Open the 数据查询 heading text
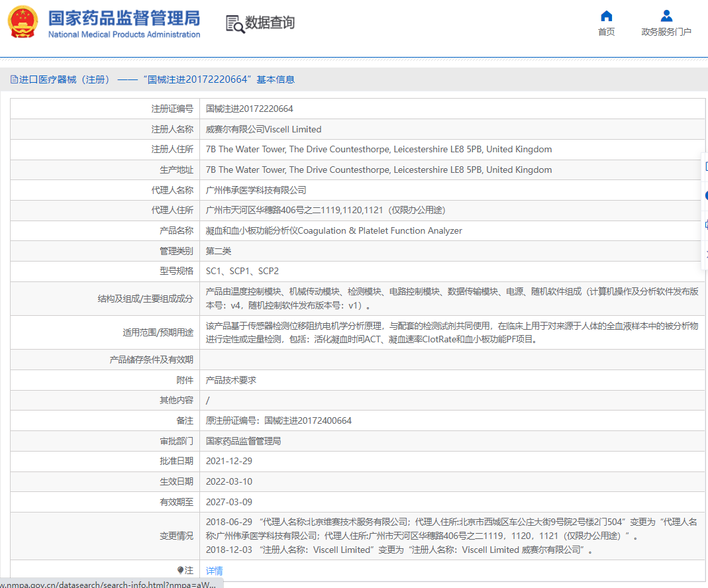 (x=270, y=22)
